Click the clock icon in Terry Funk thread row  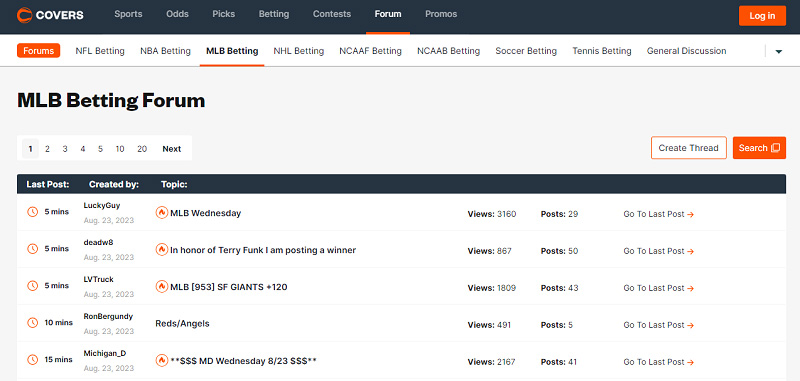33,248
